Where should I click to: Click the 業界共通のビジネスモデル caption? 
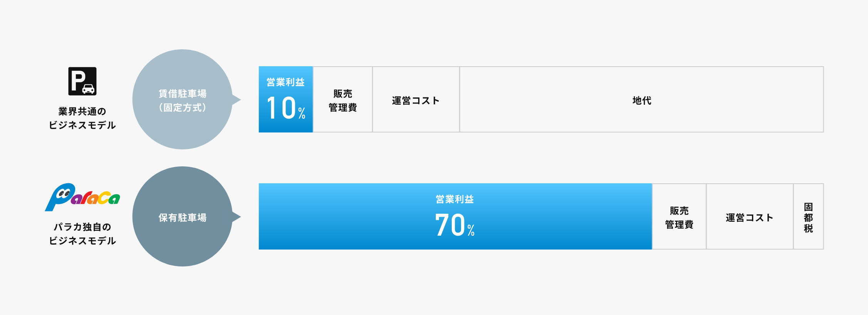click(82, 118)
